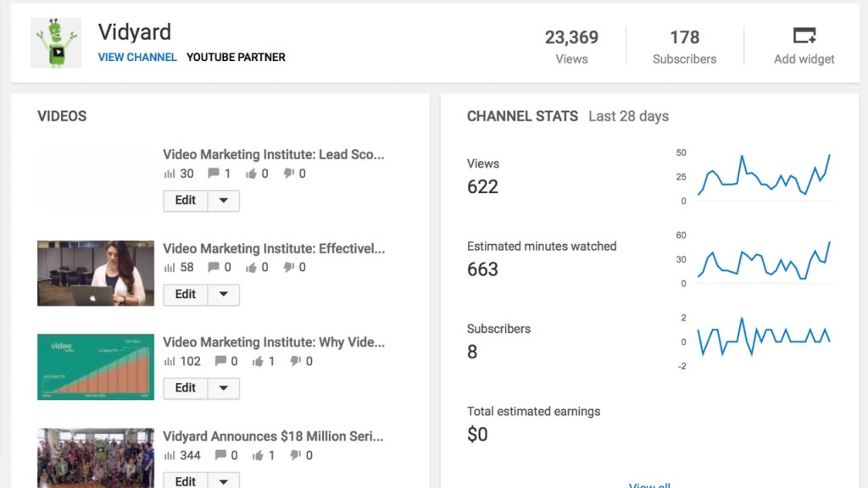
Task: Open Edit dropdown arrow for Effectivel... video
Action: point(224,294)
